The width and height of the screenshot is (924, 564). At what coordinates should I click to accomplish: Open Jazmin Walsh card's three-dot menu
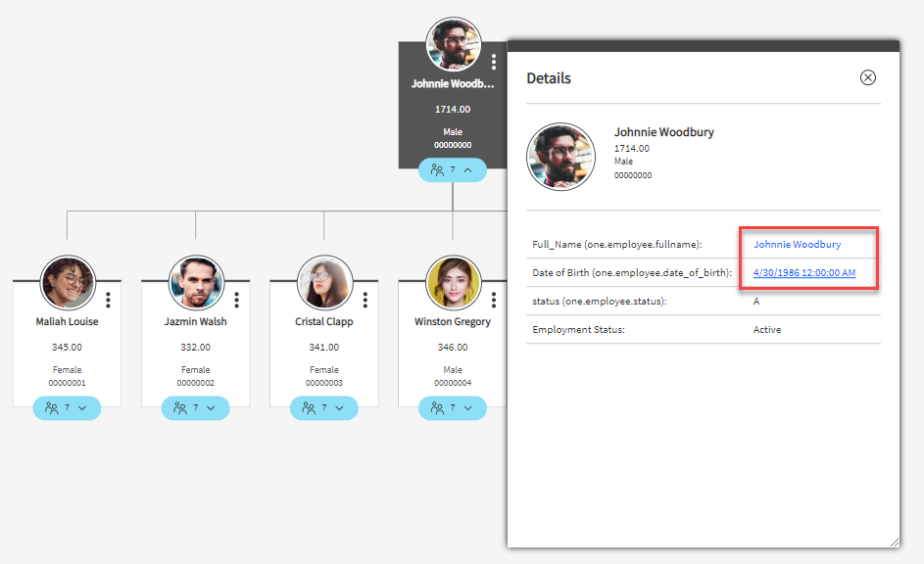coord(236,300)
